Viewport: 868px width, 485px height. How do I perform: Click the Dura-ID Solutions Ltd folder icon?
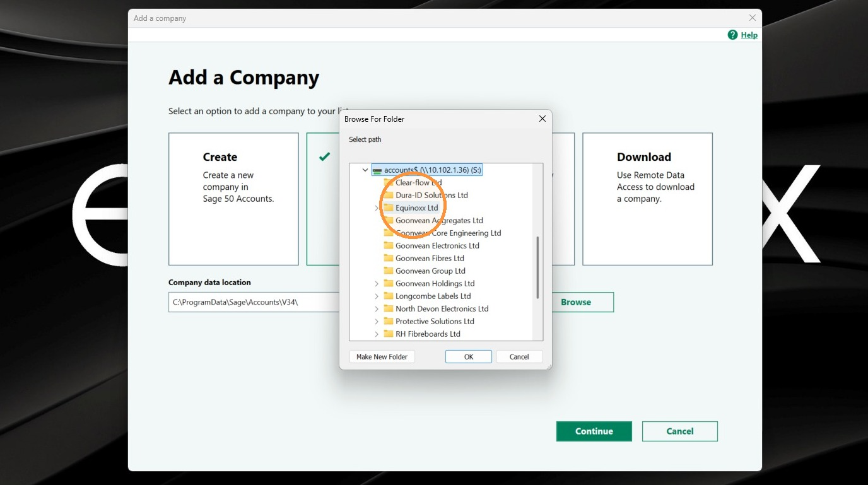(x=389, y=195)
